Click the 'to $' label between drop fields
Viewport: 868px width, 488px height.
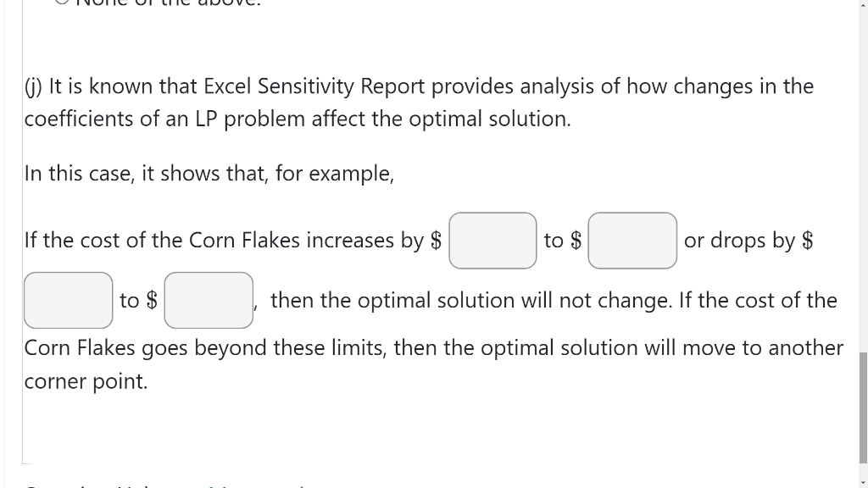tap(138, 301)
